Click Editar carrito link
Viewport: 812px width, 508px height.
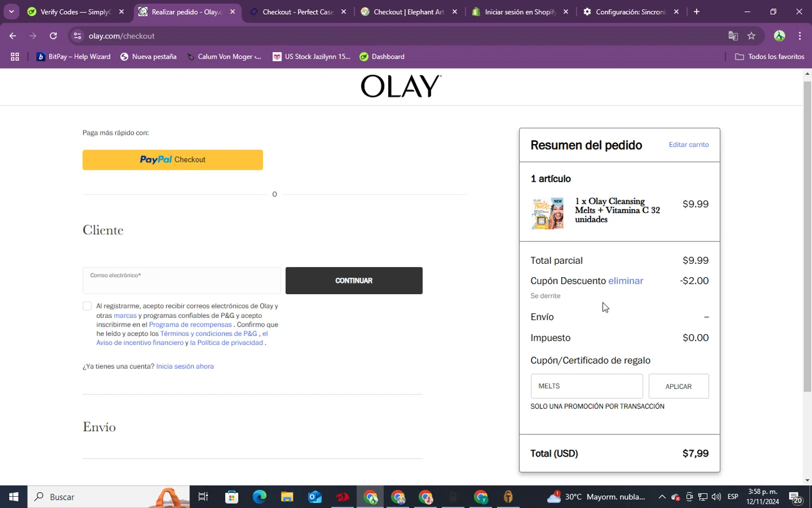pyautogui.click(x=689, y=145)
